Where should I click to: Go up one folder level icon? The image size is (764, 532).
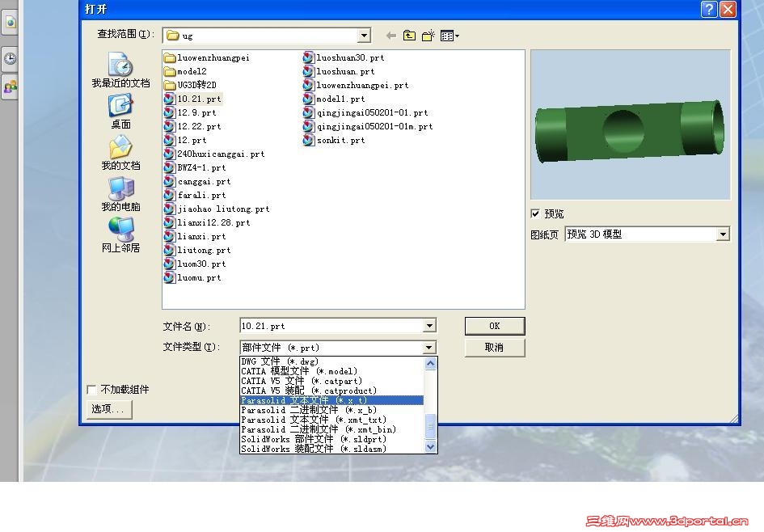409,36
